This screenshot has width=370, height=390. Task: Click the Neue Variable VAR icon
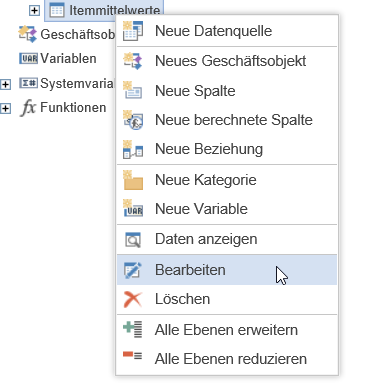coord(133,209)
